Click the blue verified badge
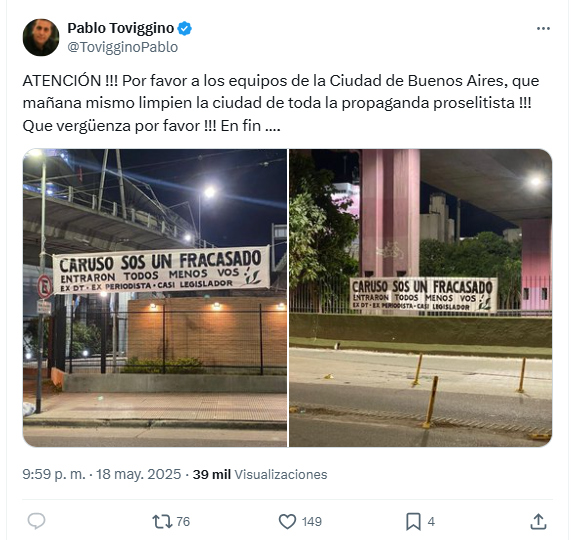Screen dimensions: 580x540 (185, 28)
